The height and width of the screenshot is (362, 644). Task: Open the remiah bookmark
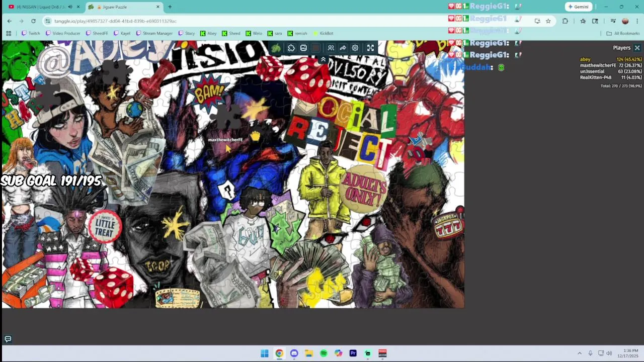(297, 33)
